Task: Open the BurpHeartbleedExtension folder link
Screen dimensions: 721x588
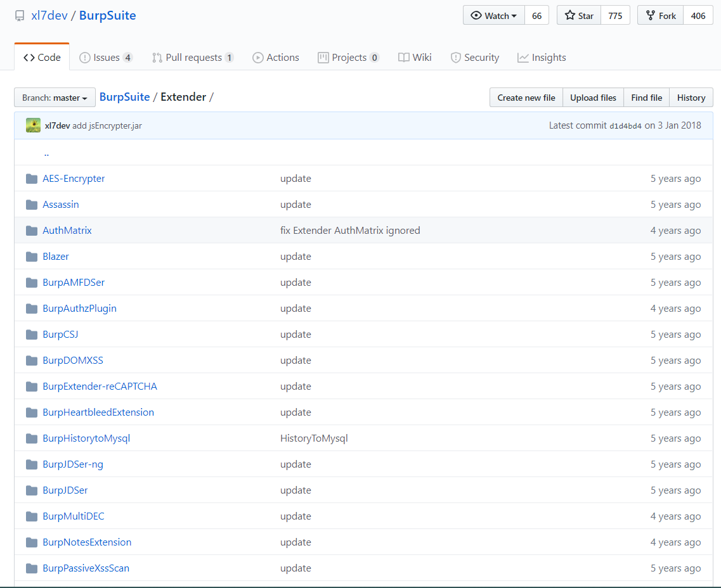Action: [x=98, y=412]
